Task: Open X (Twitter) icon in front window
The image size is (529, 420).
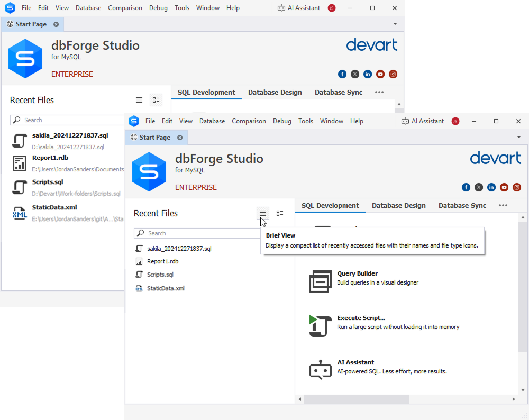Action: coord(479,187)
